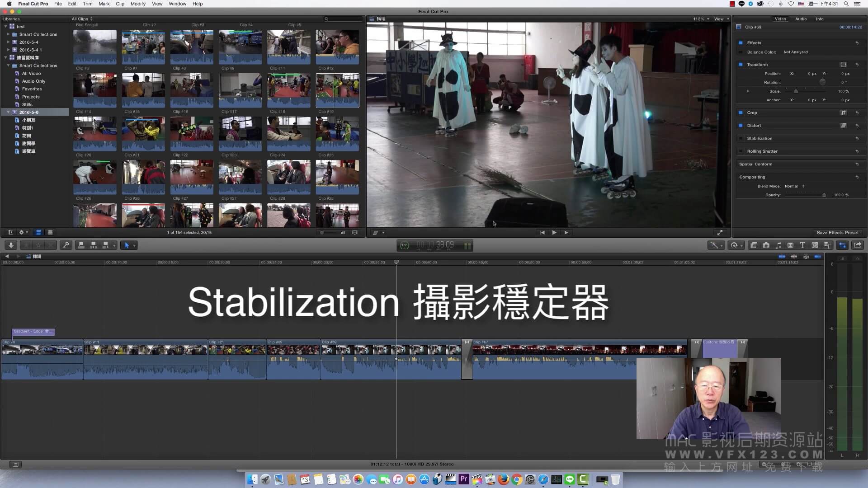Open the All Clips filter dropdown
Viewport: 868px width, 488px height.
(82, 19)
